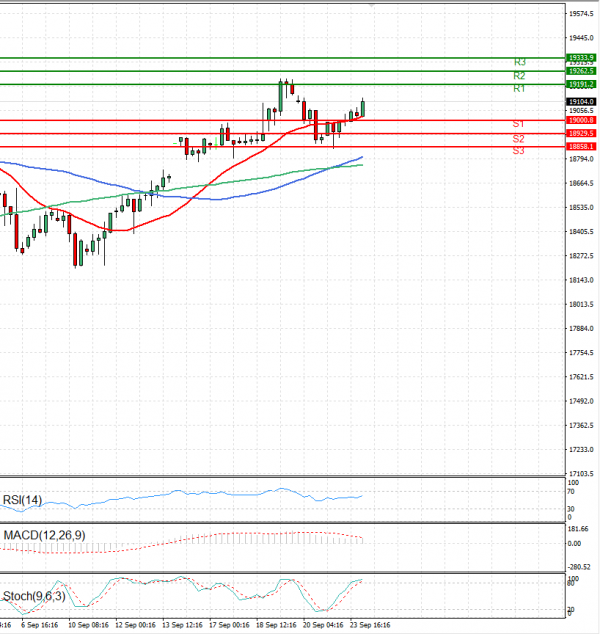Click the S2 support label
The height and width of the screenshot is (634, 600).
pos(519,138)
